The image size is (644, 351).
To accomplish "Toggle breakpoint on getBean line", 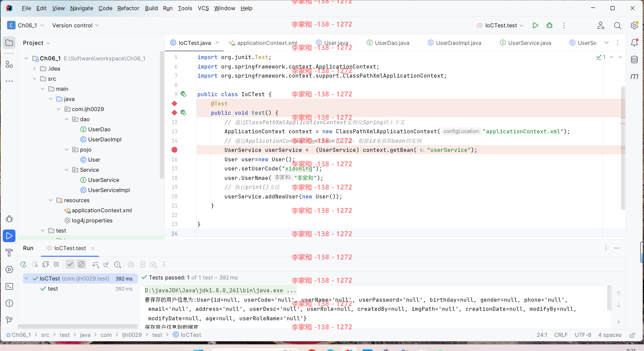I will pyautogui.click(x=175, y=150).
